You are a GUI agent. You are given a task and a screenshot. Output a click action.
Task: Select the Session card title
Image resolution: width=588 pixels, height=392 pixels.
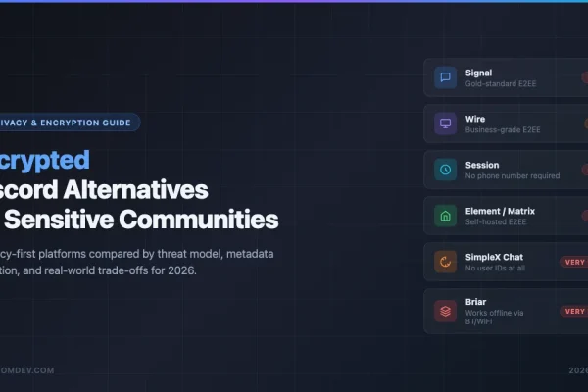(x=482, y=165)
